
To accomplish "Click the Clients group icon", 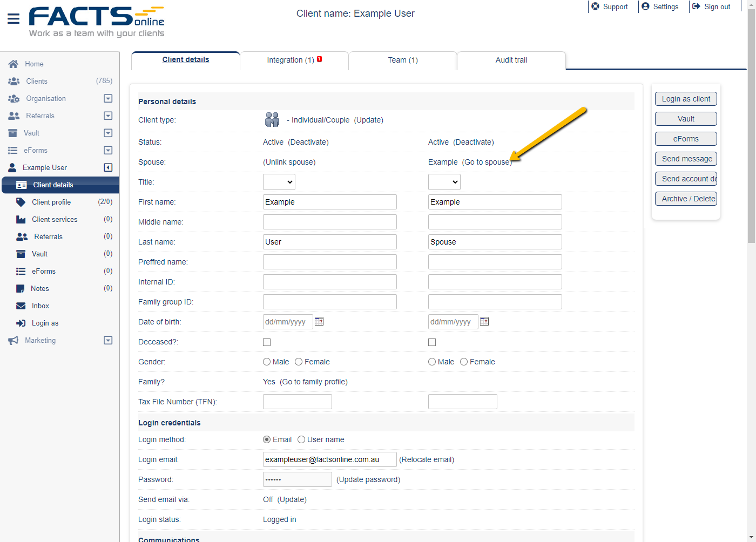I will pos(13,81).
